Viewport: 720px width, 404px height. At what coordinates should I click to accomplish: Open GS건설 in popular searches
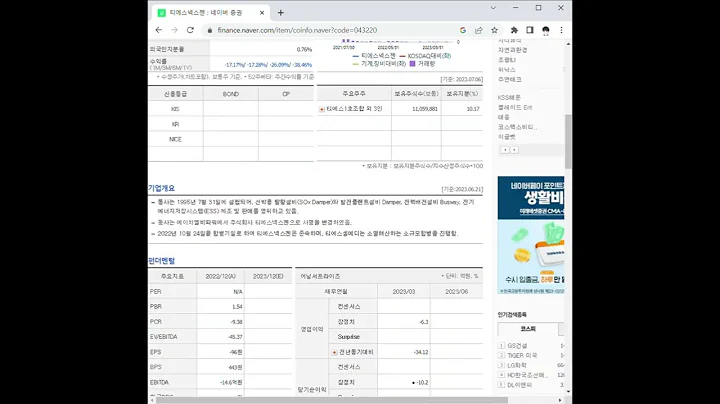[x=517, y=346]
